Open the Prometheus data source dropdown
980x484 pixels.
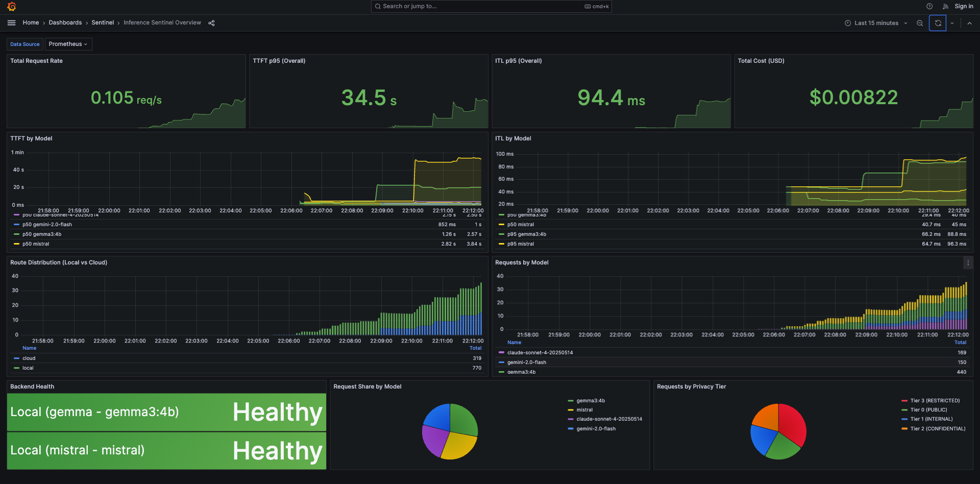(x=68, y=44)
